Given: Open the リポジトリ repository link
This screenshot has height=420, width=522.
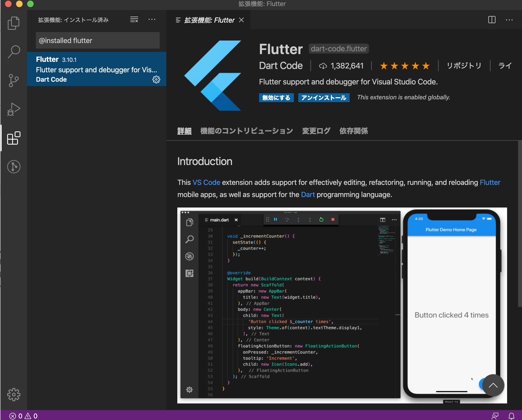Looking at the screenshot, I should 464,66.
